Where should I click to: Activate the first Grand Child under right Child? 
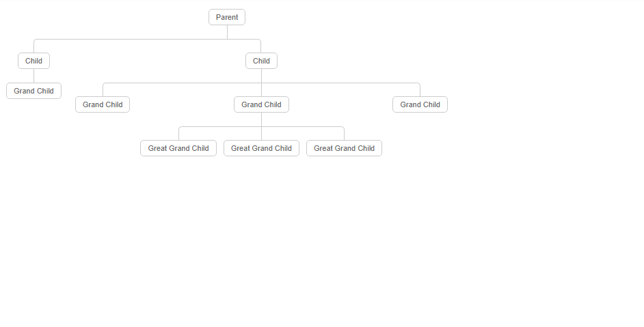pyautogui.click(x=103, y=104)
